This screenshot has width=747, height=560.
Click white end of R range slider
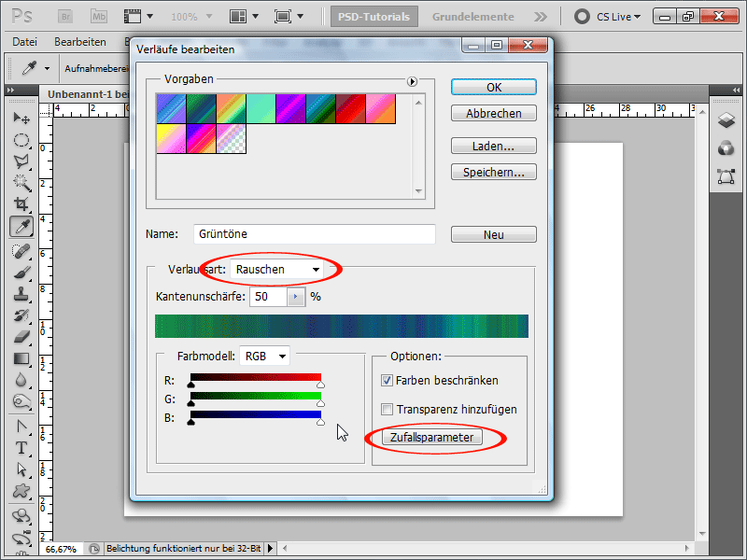tap(320, 384)
